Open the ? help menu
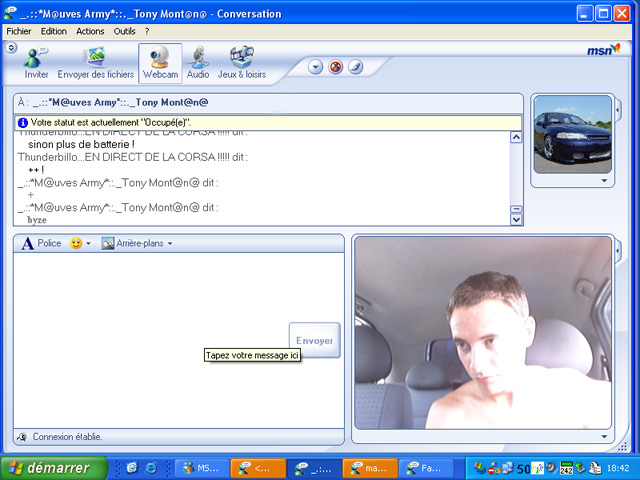640x480 pixels. coord(147,31)
